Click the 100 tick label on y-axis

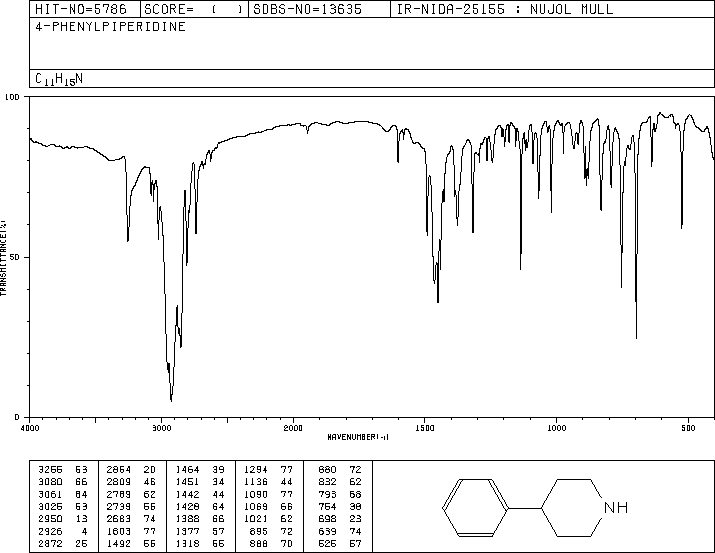click(12, 97)
